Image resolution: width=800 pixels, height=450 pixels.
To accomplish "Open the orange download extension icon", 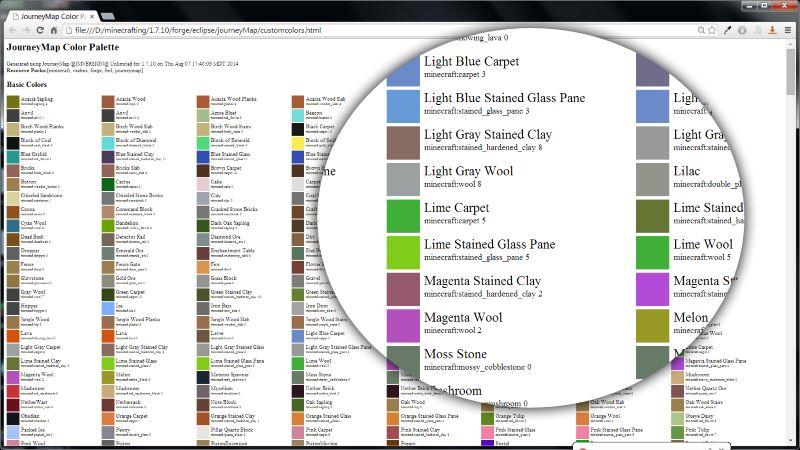I will coord(772,31).
